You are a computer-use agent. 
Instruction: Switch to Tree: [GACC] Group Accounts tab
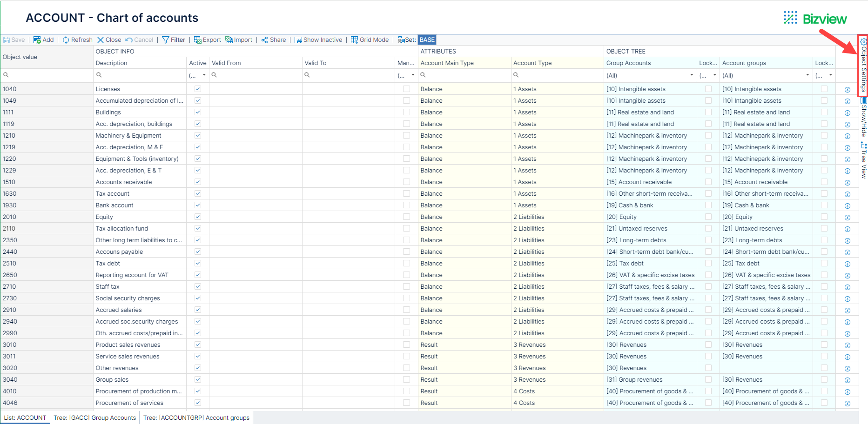coord(94,417)
